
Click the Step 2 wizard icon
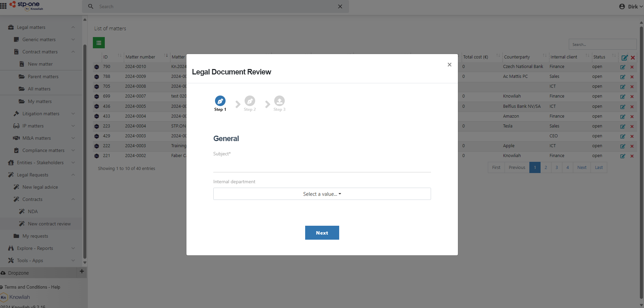(x=250, y=101)
